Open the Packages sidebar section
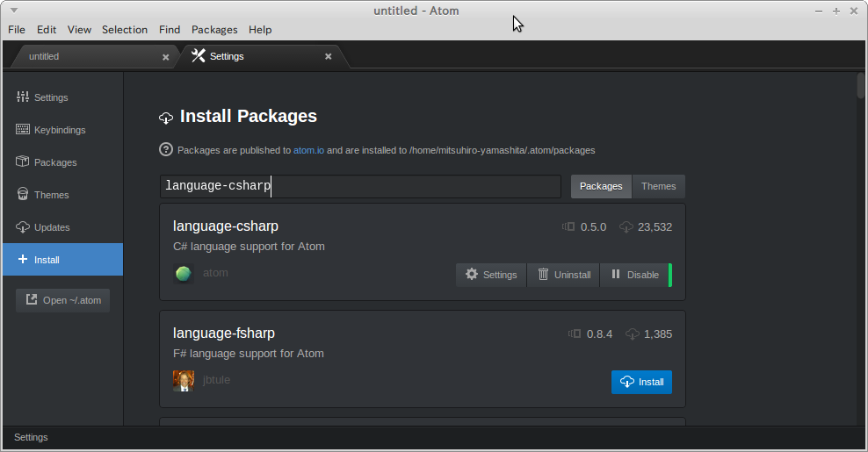The image size is (868, 452). click(62, 162)
